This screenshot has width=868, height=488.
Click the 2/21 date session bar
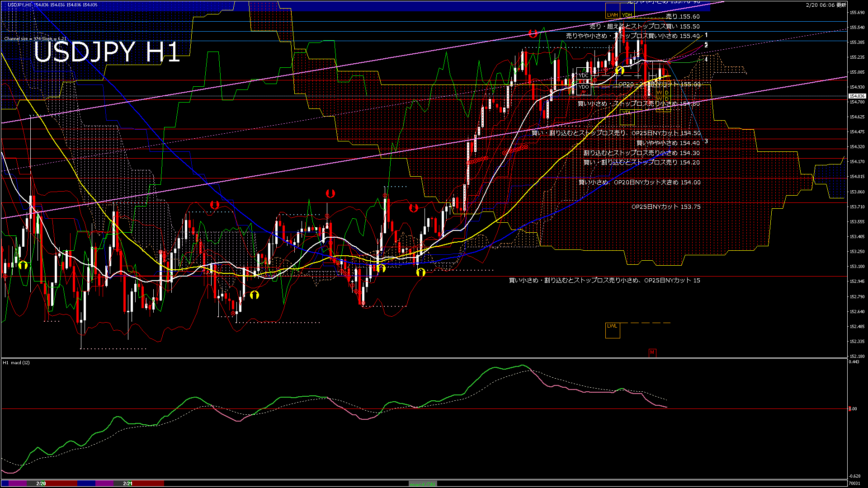click(128, 483)
